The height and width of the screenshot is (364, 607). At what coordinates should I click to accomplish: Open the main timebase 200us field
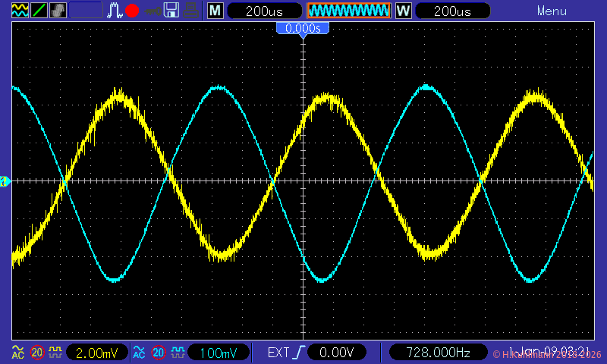[x=263, y=11]
